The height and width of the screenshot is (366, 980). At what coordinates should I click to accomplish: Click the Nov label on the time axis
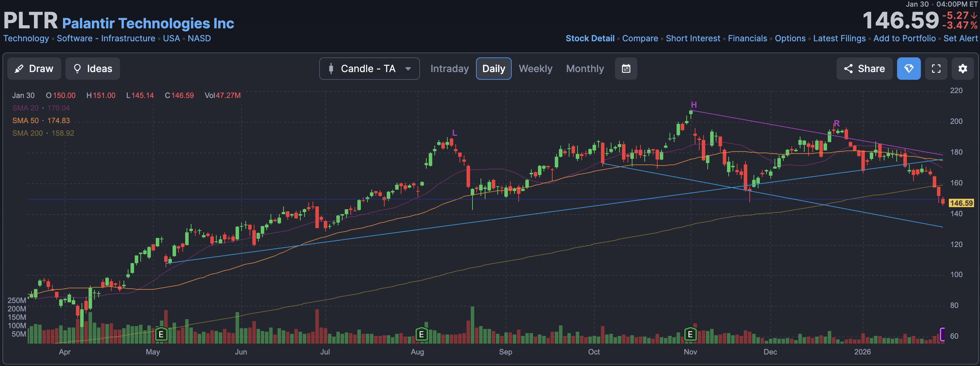(690, 352)
